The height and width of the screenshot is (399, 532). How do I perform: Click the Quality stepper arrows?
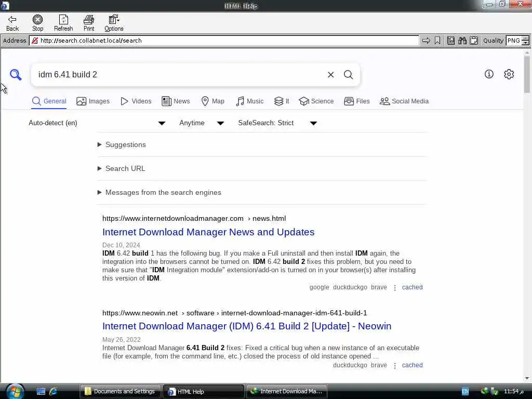pyautogui.click(x=526, y=41)
